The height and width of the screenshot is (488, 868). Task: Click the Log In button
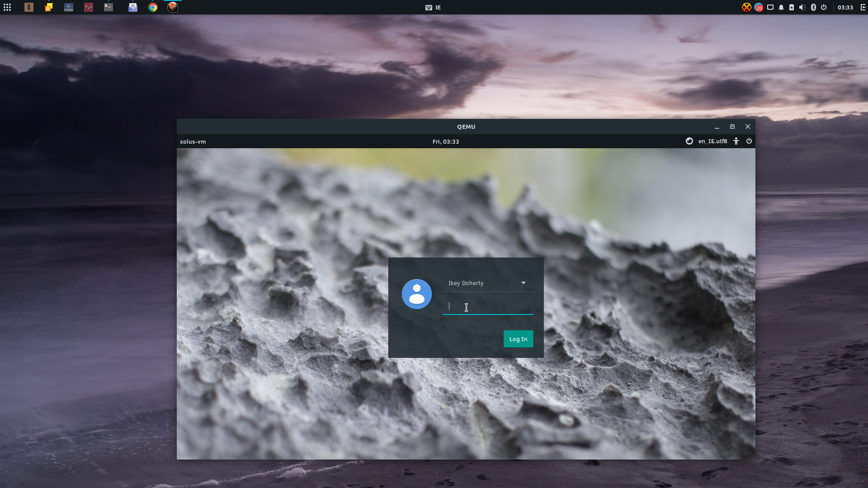[x=519, y=339]
